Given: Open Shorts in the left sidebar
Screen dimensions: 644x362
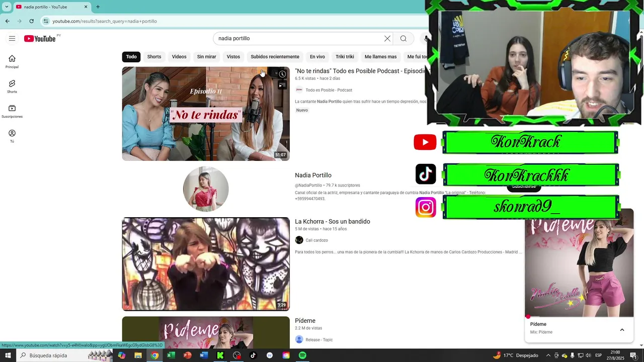Looking at the screenshot, I should [12, 86].
